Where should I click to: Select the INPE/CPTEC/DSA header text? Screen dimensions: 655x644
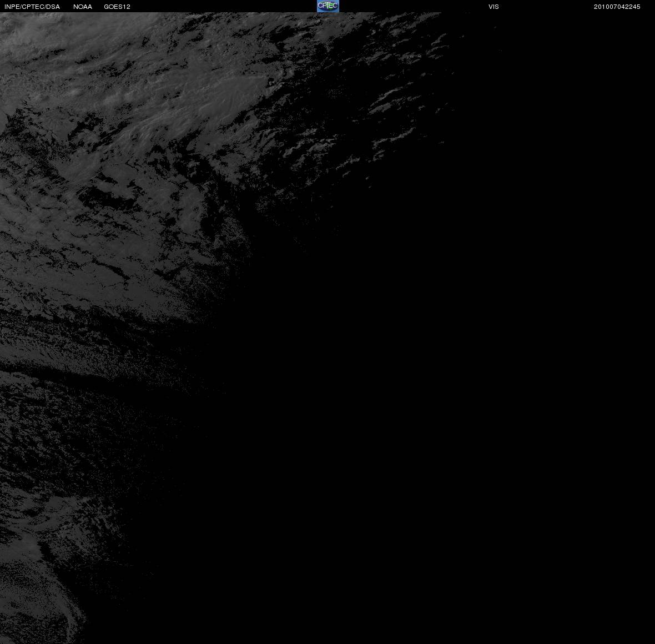(32, 7)
